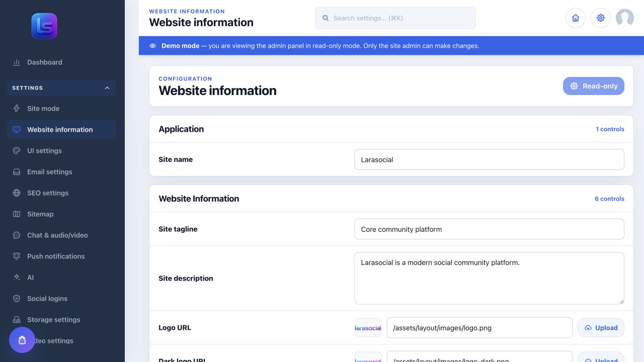Click the Dashboard bar chart icon
The width and height of the screenshot is (644, 362).
(x=17, y=62)
